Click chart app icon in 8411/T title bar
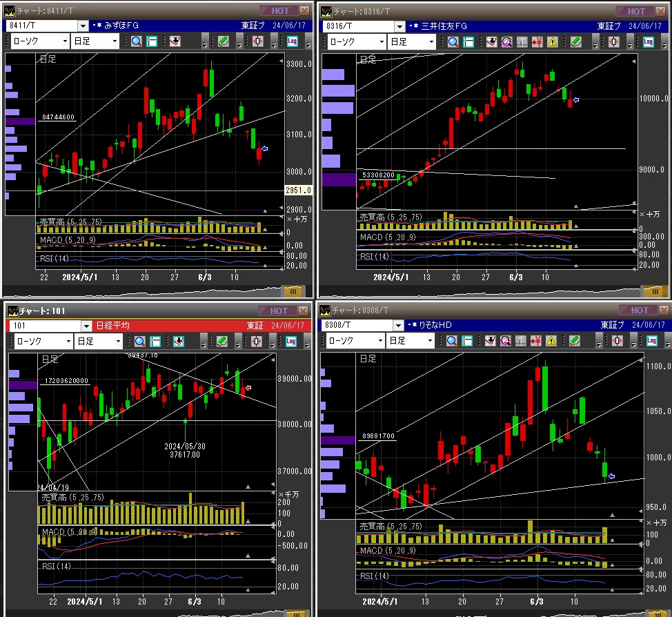 10,11
